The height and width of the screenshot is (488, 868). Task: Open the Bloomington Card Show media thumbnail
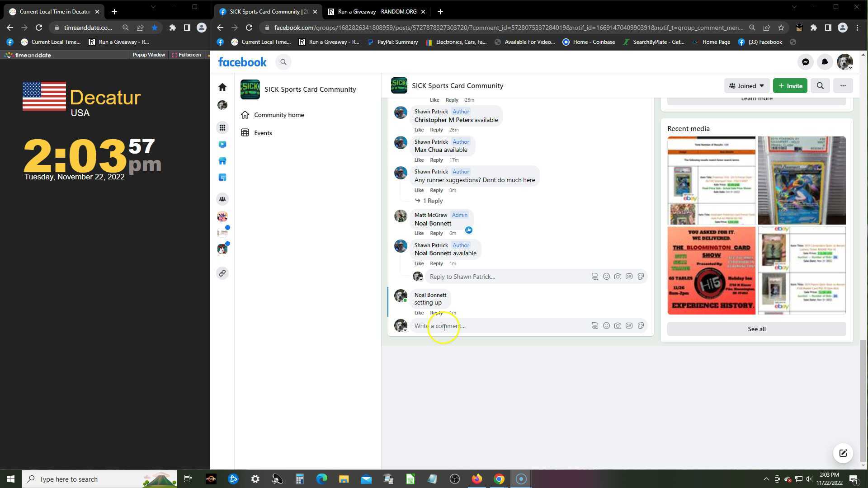[x=711, y=271]
